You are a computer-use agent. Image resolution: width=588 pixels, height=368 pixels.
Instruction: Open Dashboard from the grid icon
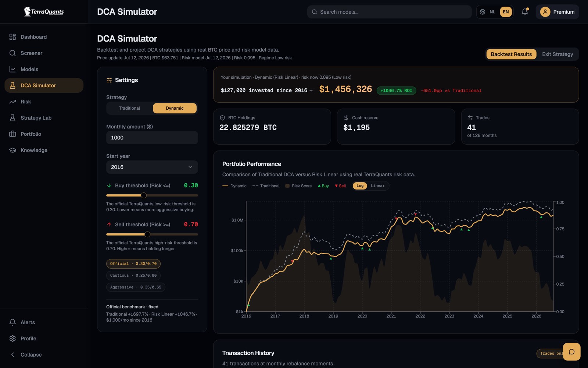(12, 37)
